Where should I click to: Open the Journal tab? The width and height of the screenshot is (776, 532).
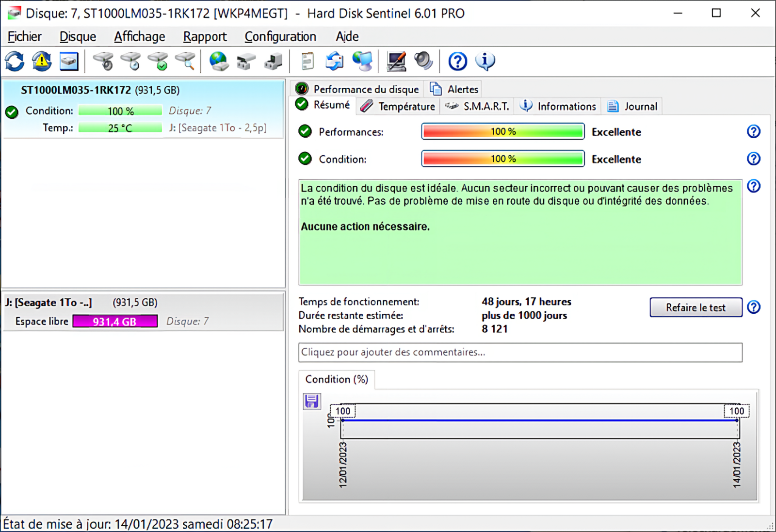click(632, 106)
